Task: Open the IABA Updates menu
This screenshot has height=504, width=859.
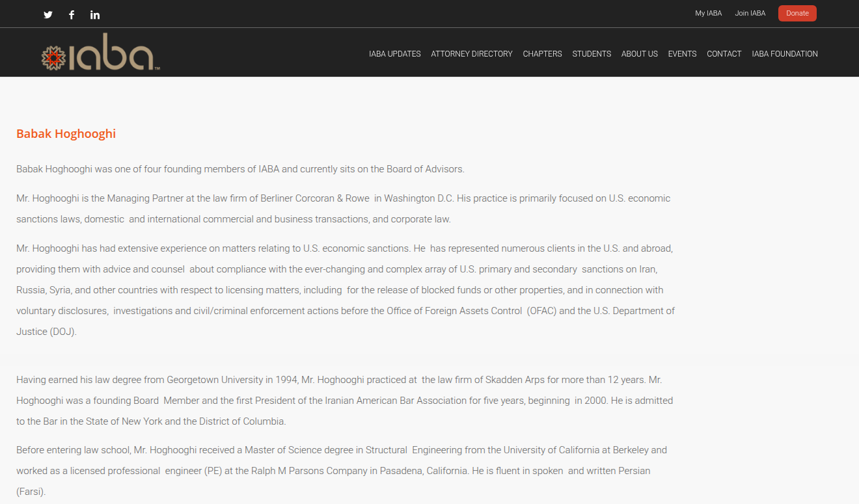Action: coord(395,54)
